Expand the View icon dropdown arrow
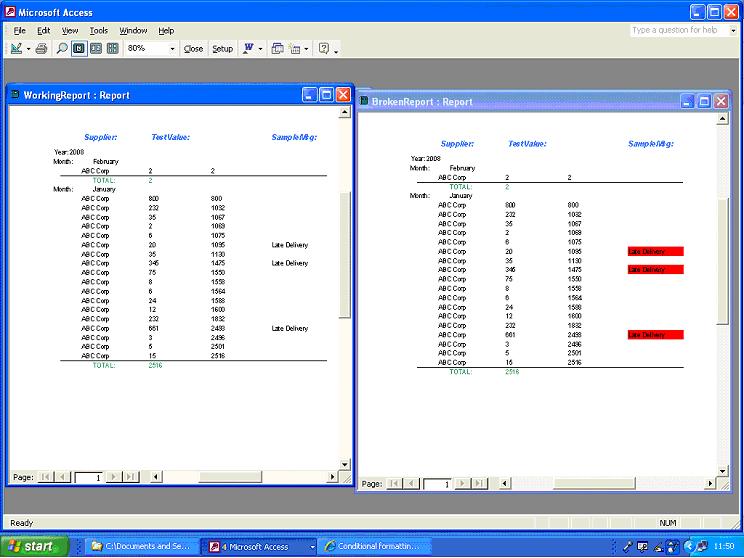 28,49
